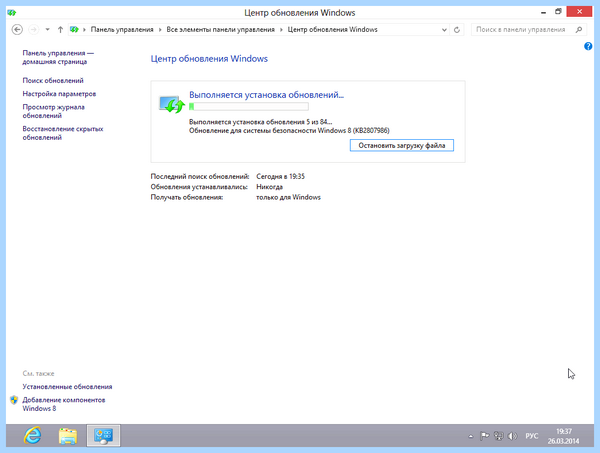Image resolution: width=600 pixels, height=453 pixels.
Task: Click the update installation progress bar
Action: 249,106
